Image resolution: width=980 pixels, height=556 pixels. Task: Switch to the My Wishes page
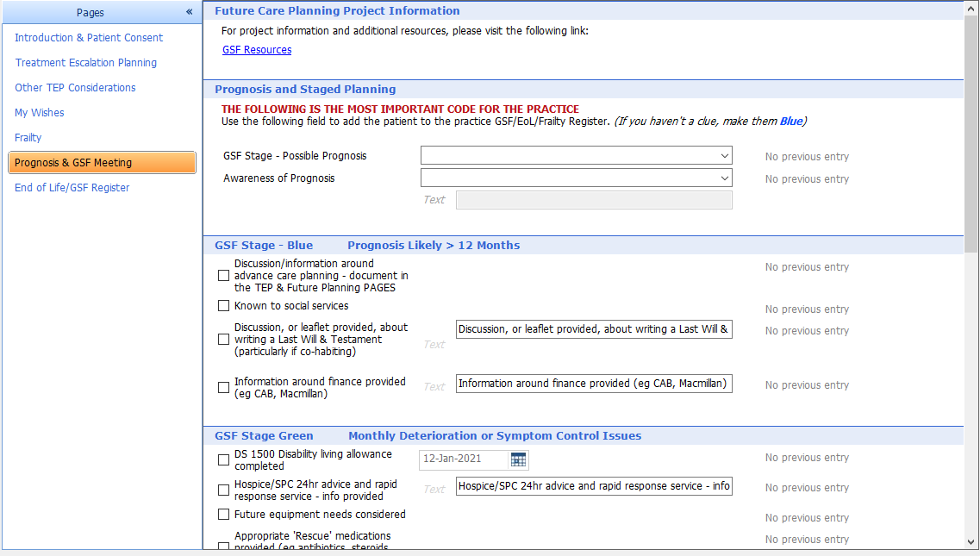(39, 112)
